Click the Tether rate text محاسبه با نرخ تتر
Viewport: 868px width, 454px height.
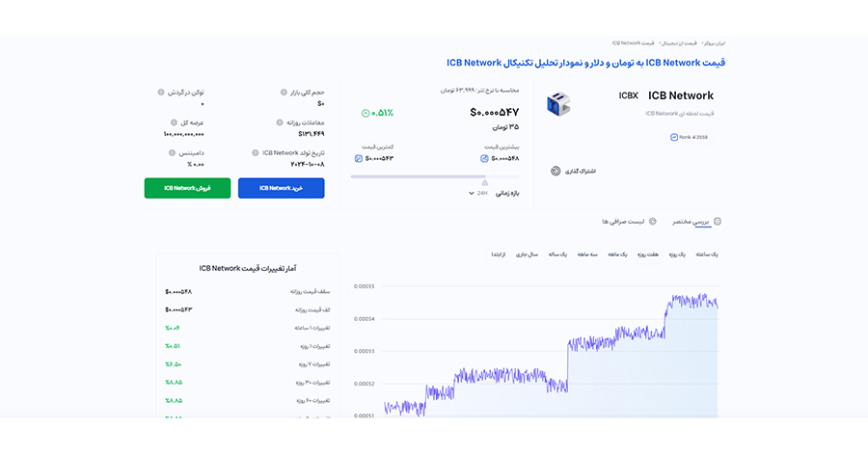coord(479,91)
